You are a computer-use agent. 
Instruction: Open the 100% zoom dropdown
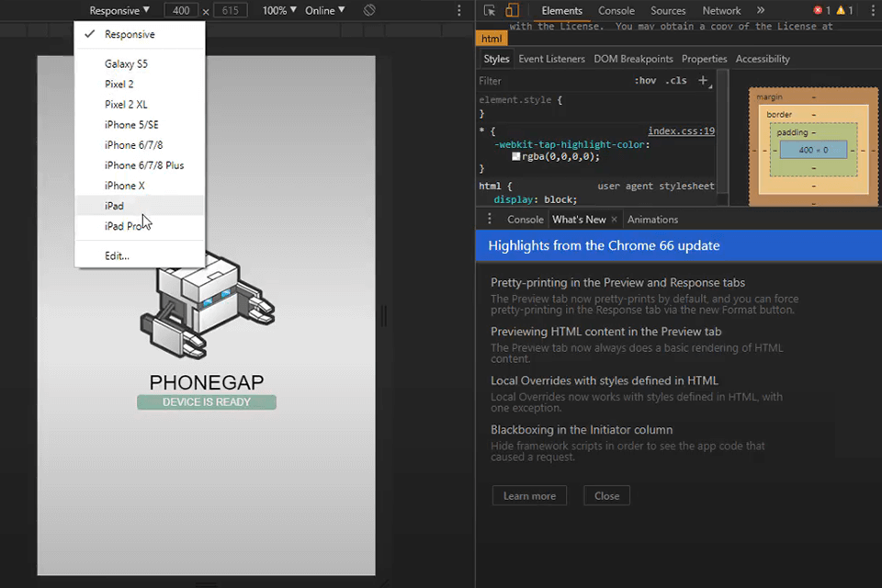[279, 11]
